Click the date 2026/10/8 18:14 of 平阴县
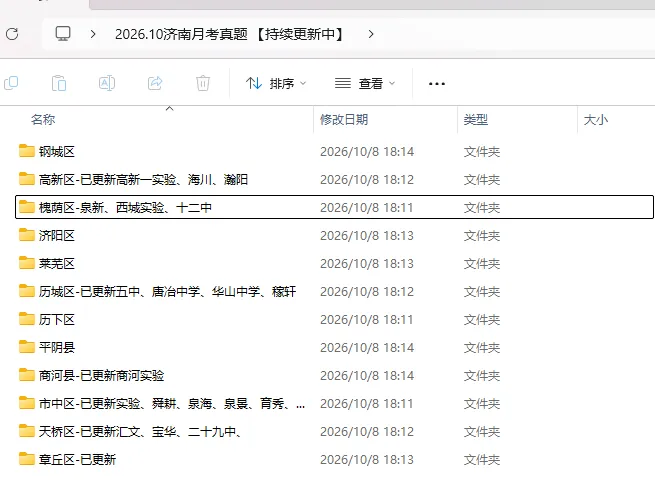 [367, 347]
